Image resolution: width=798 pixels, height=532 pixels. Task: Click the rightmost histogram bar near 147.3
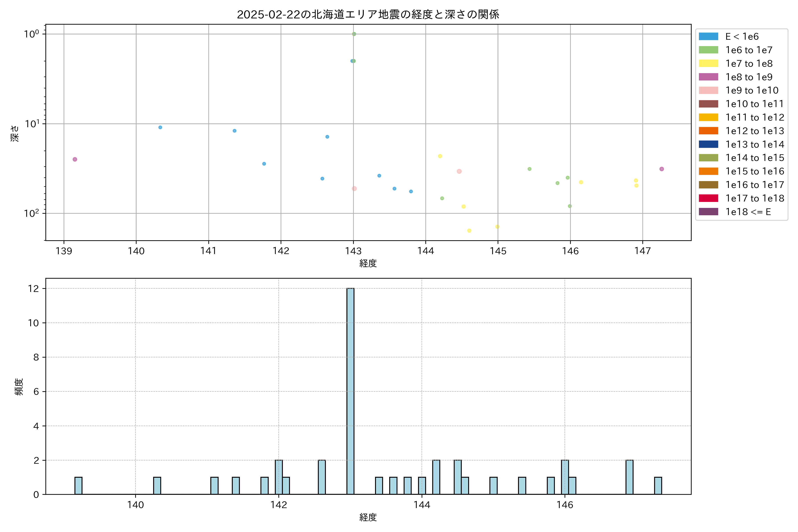click(x=658, y=485)
